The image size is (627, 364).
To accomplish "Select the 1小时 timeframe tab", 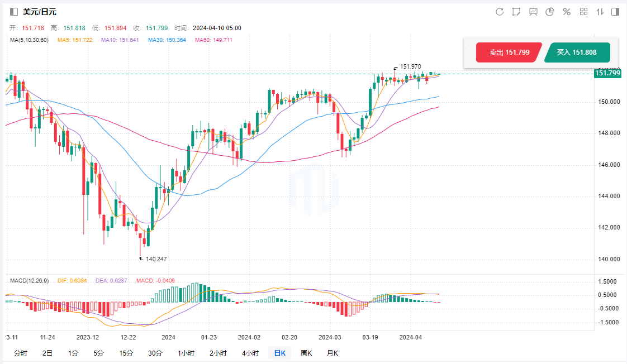I will coord(186,353).
